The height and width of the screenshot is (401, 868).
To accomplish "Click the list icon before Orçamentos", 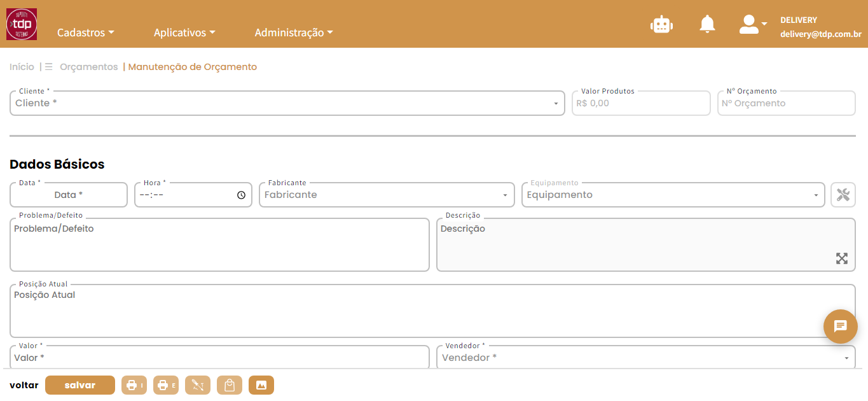I will [48, 67].
